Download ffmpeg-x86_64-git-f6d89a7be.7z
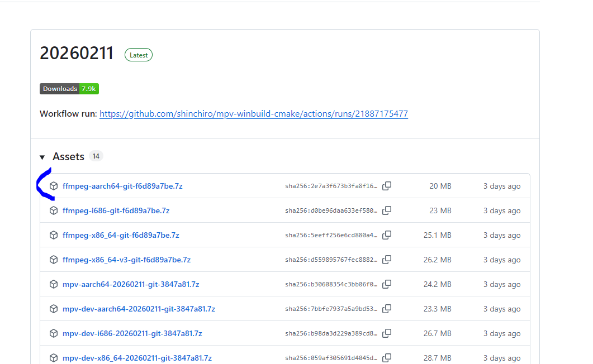This screenshot has height=364, width=593. click(121, 235)
